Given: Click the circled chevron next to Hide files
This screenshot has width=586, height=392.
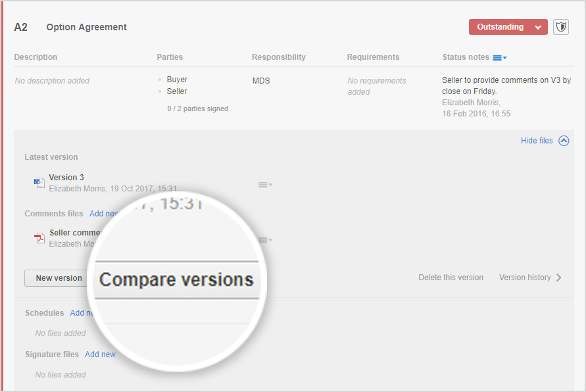Looking at the screenshot, I should 564,141.
